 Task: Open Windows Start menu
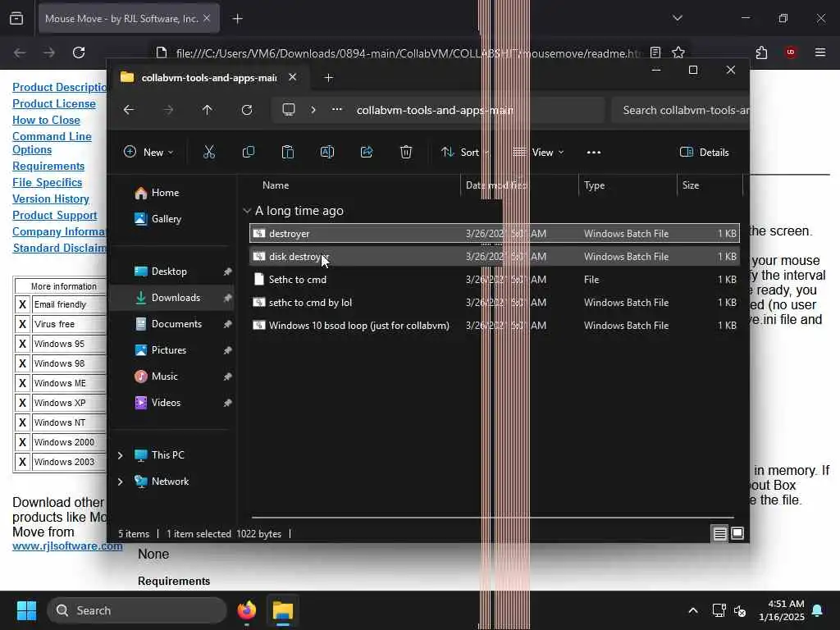click(26, 610)
